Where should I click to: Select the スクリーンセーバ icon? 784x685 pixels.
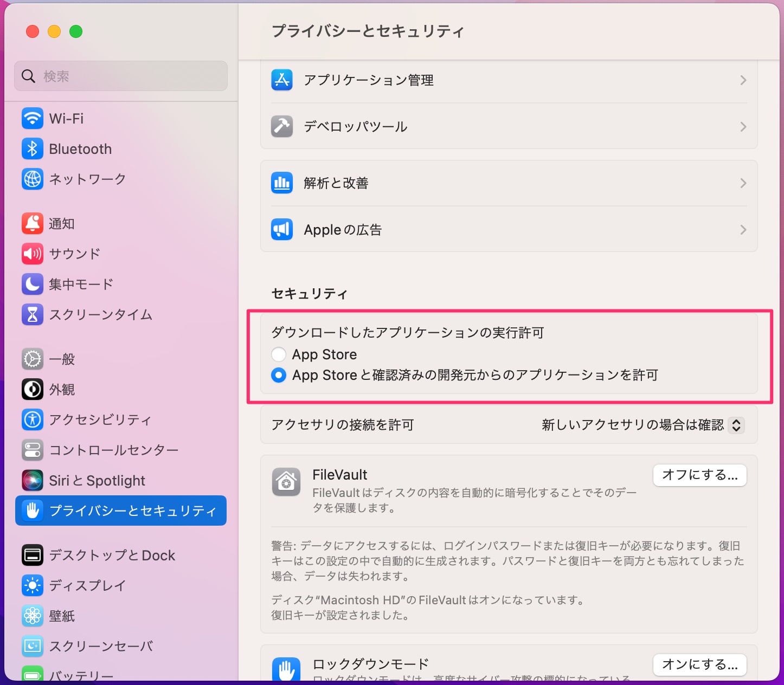pyautogui.click(x=33, y=646)
